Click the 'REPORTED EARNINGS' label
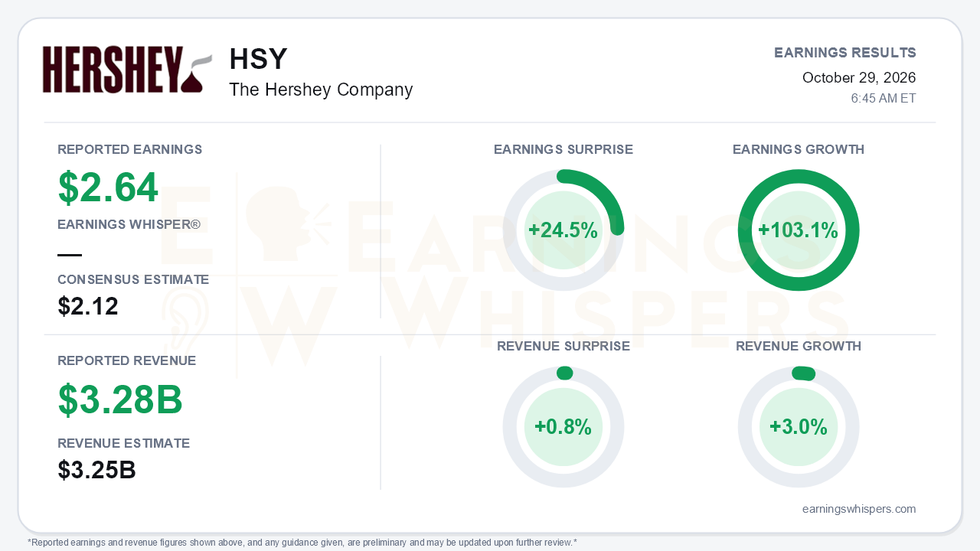Screen dimensions: 980x551 (x=130, y=149)
